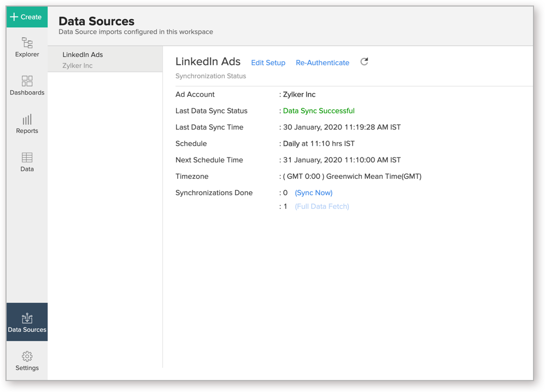
Task: Click the Reports label in the sidebar
Action: [x=27, y=131]
